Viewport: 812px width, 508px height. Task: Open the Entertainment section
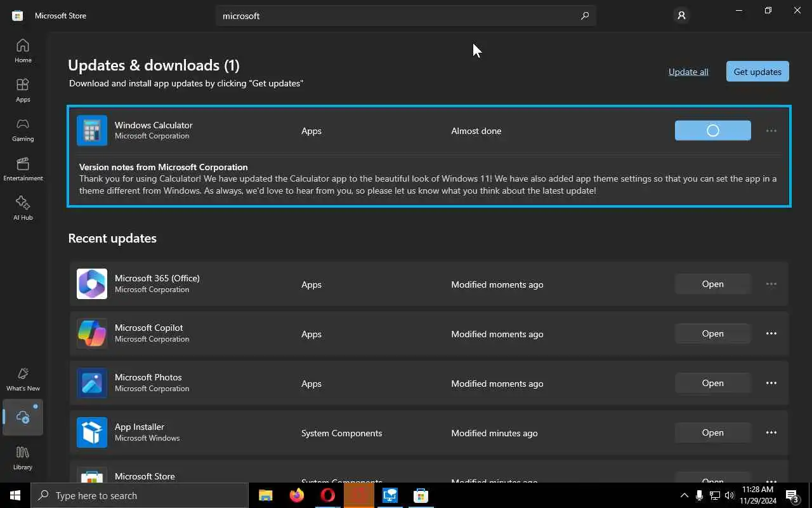click(23, 169)
